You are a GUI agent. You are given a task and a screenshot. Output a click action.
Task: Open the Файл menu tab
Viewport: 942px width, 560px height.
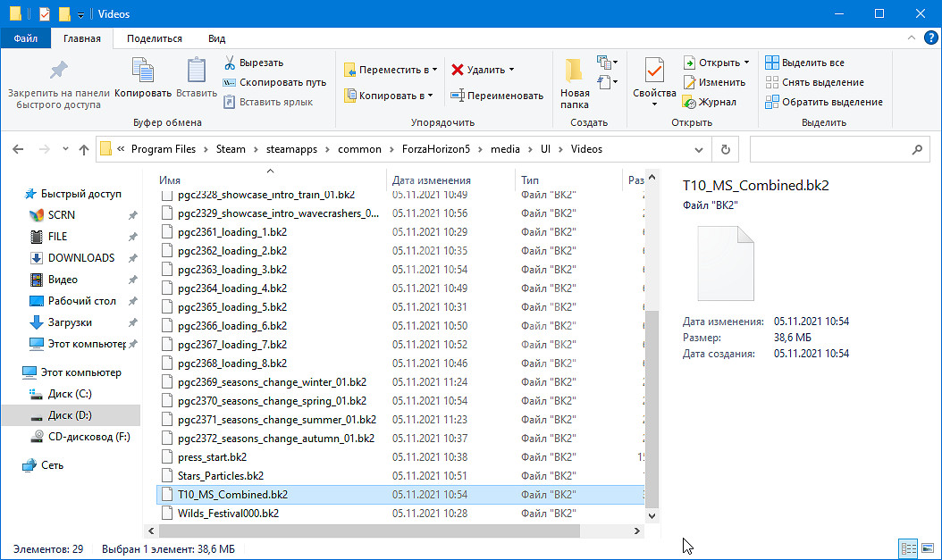coord(25,38)
